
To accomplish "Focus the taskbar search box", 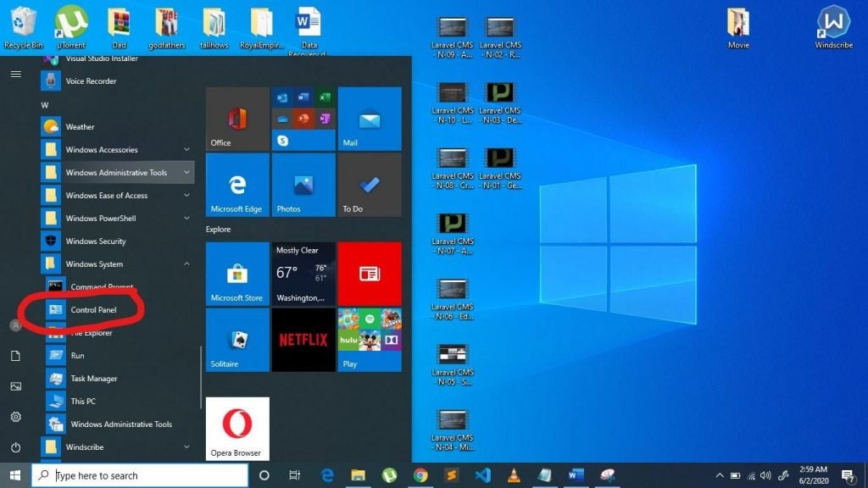I will [140, 475].
